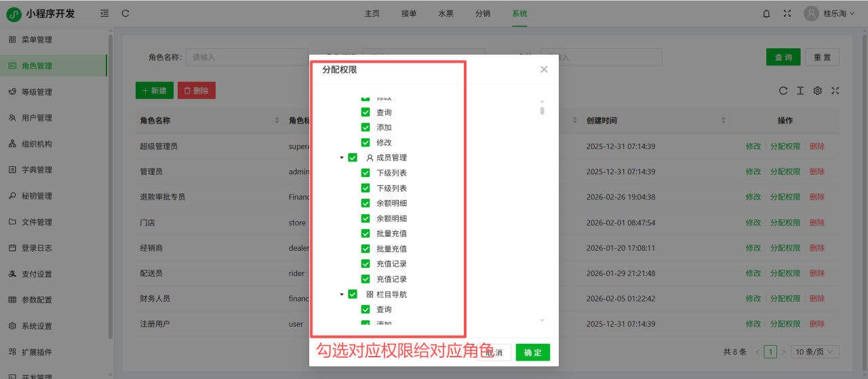Click the green 确定 button
868x379 pixels.
tap(532, 353)
